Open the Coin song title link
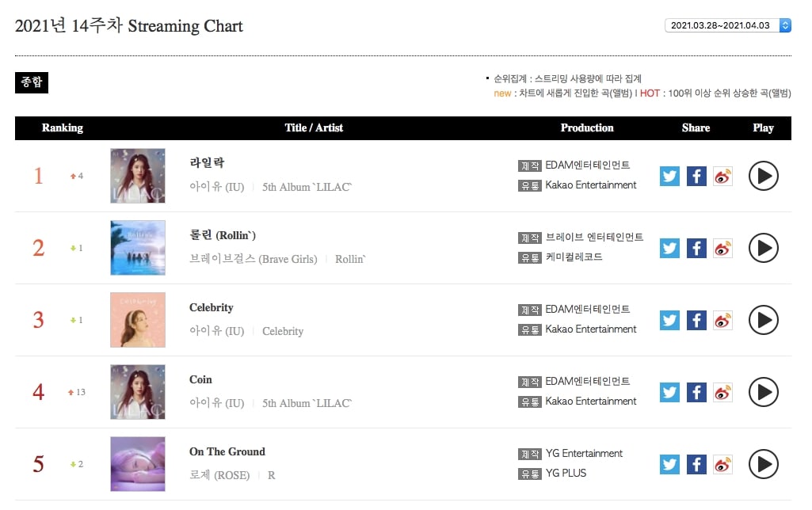This screenshot has width=812, height=510. coord(200,379)
